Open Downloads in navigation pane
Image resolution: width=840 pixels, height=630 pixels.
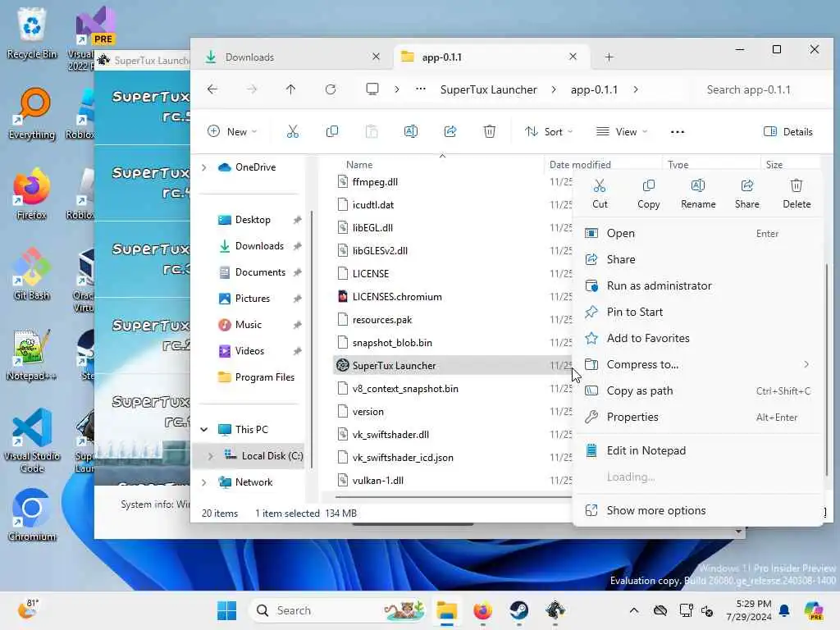(x=259, y=246)
